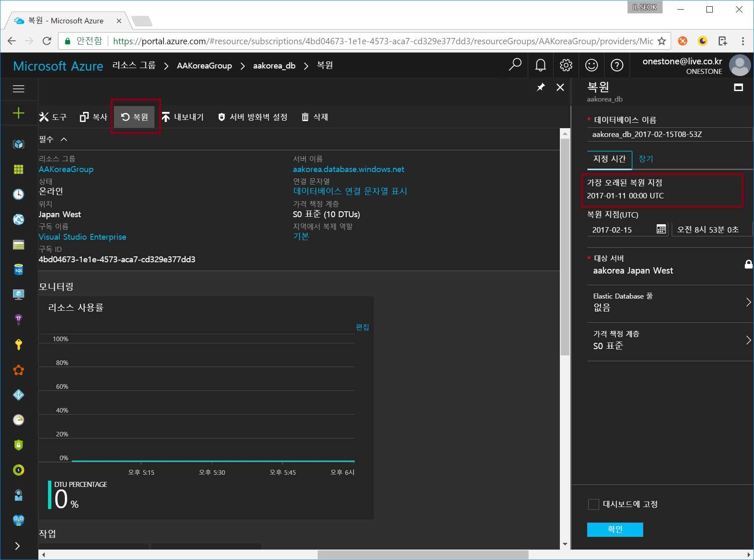Click the horizontal scrollbar thumb at bottom

(423, 555)
